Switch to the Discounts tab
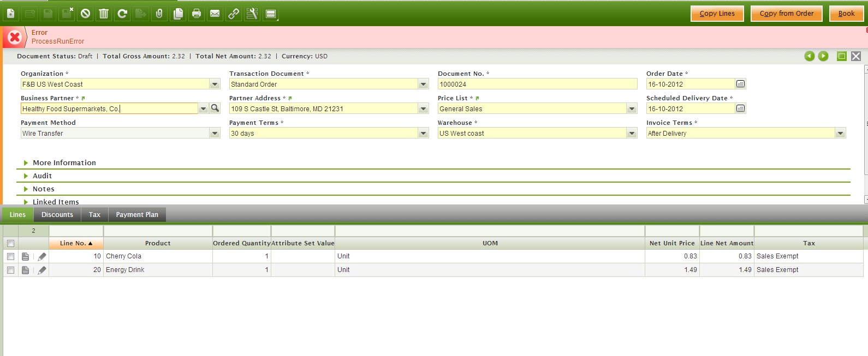Viewport: 868px width, 356px height. tap(57, 215)
